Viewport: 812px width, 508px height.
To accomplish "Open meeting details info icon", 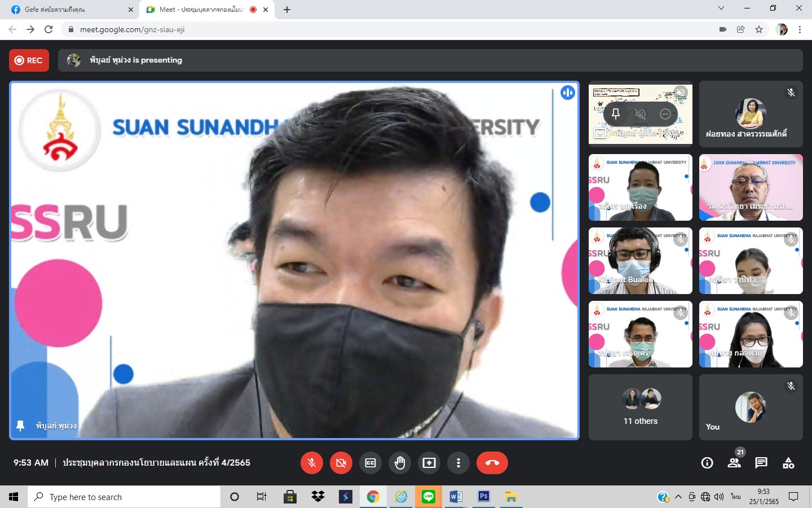I will coord(707,463).
